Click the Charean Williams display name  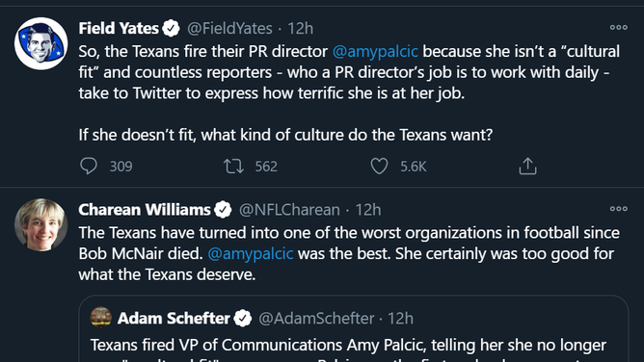pos(145,210)
